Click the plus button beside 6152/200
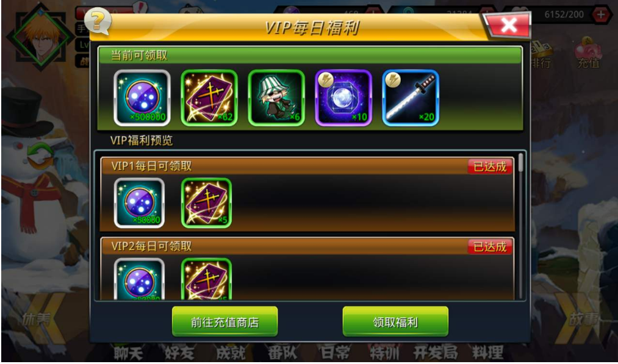Image resolution: width=618 pixels, height=364 pixels. point(602,15)
